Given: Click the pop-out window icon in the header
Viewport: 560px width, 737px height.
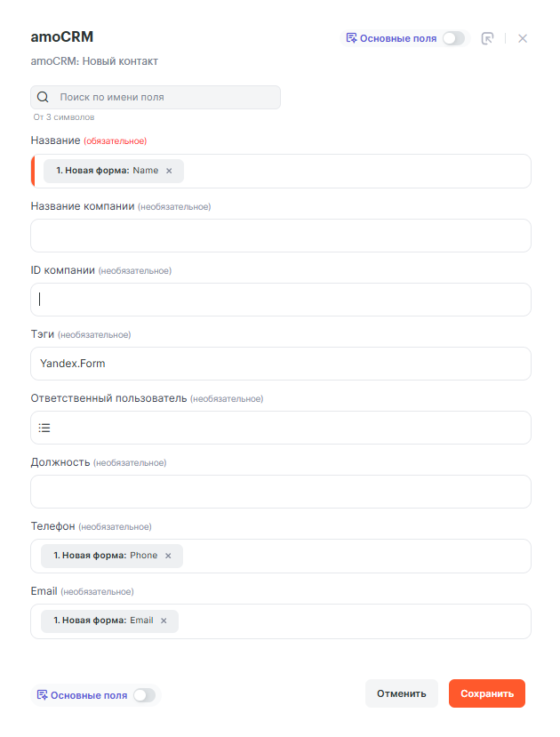Looking at the screenshot, I should click(x=487, y=38).
